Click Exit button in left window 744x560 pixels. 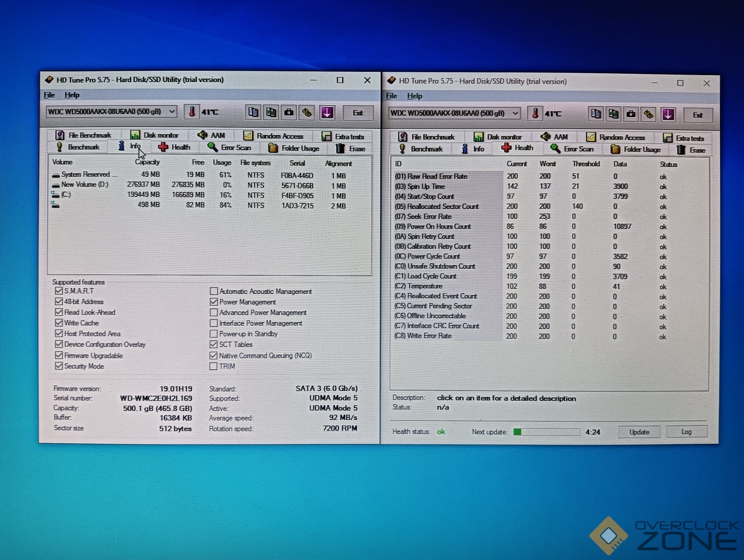coord(358,113)
